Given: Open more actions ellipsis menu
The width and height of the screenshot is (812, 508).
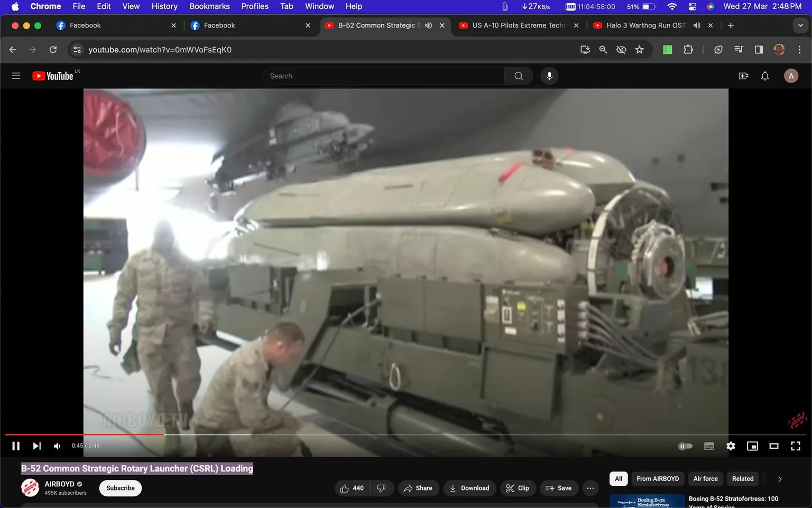Looking at the screenshot, I should (590, 488).
